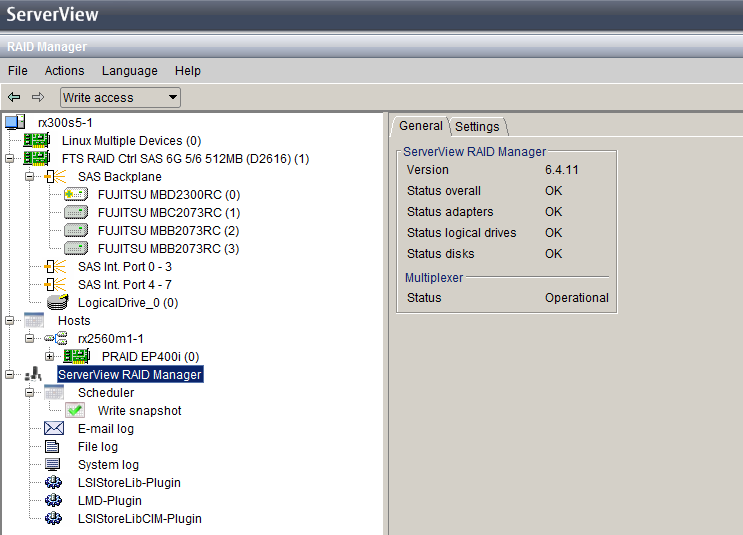Collapse the Scheduler node
743x535 pixels.
(x=29, y=392)
